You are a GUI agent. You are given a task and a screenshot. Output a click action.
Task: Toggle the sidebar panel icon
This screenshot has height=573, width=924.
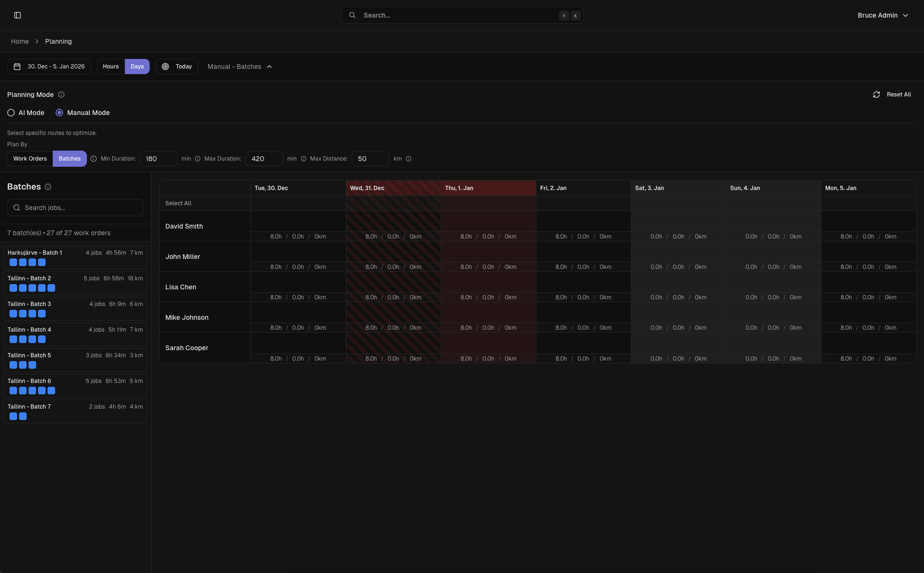18,15
